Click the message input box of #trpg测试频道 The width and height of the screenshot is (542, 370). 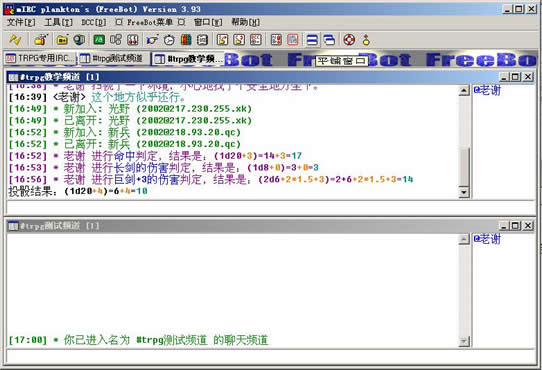tap(271, 356)
